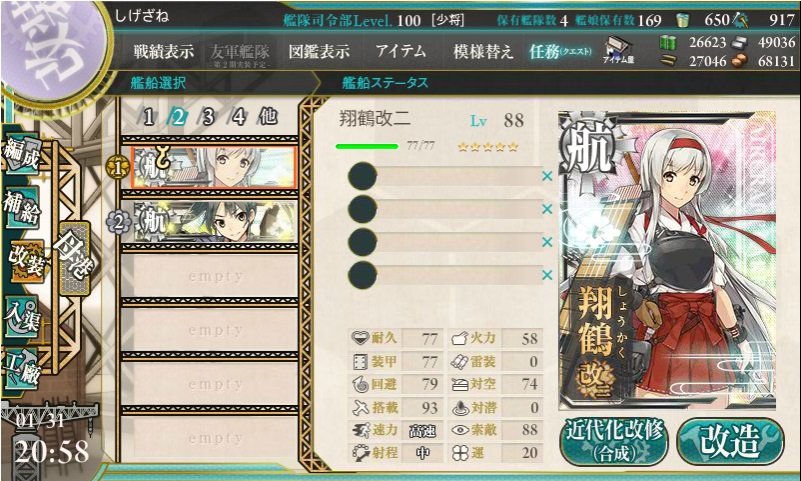
Task: Select the second ship in fleet list
Action: pyautogui.click(x=215, y=222)
